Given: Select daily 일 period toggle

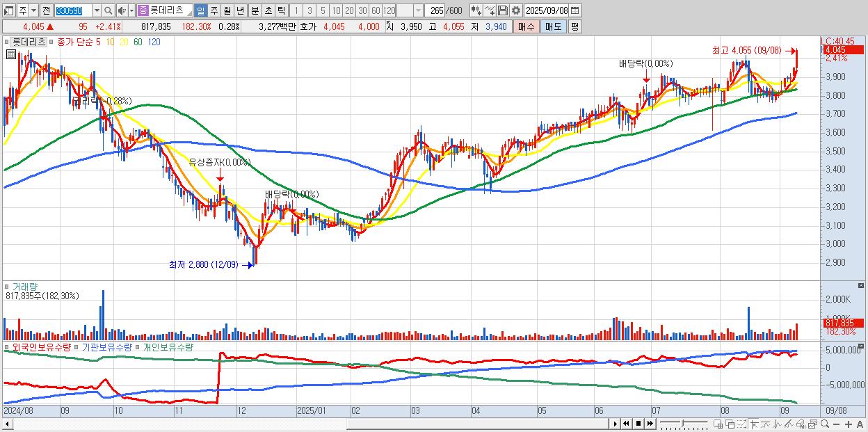Looking at the screenshot, I should coord(201,10).
